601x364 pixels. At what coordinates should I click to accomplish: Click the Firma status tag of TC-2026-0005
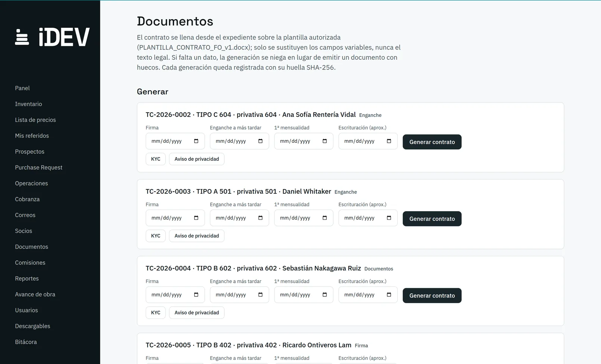pyautogui.click(x=361, y=346)
